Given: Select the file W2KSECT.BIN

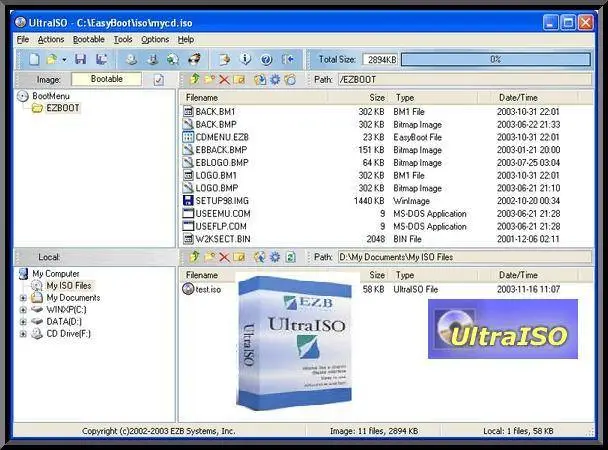Looking at the screenshot, I should tap(223, 239).
